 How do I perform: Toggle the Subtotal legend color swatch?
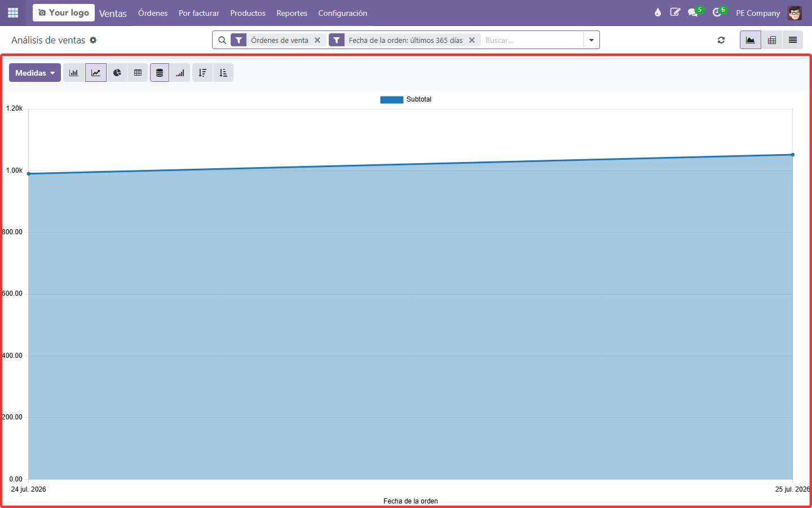[x=392, y=100]
